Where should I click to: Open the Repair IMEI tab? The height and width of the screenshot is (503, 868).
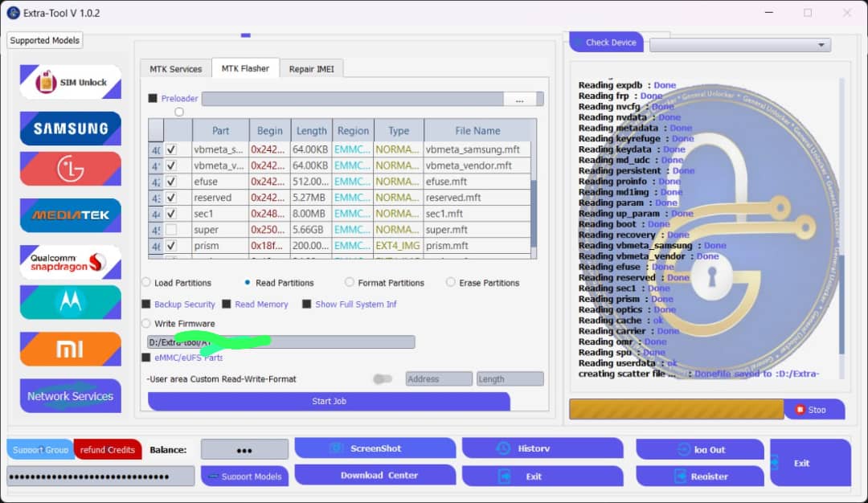pyautogui.click(x=312, y=69)
